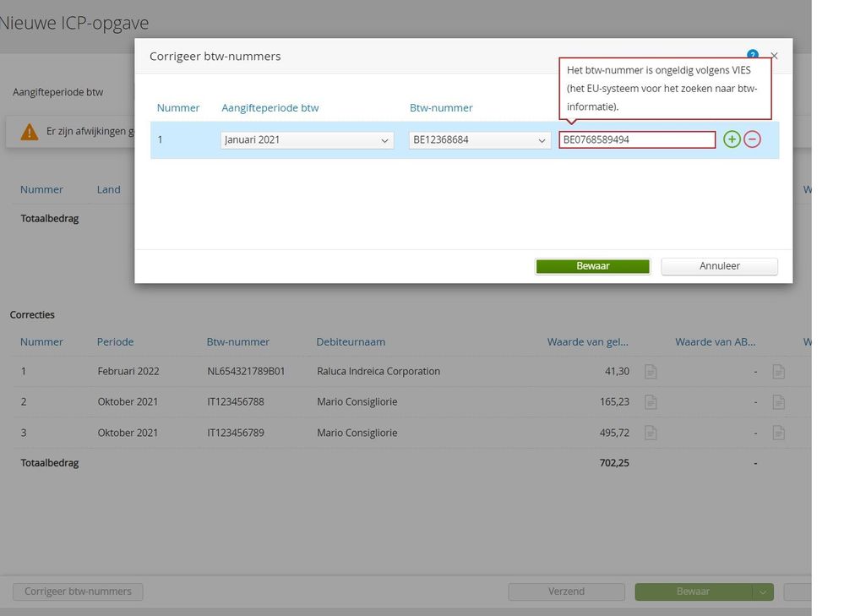The image size is (844, 616).
Task: Click dialog Btw-nummer column header
Action: click(x=441, y=107)
